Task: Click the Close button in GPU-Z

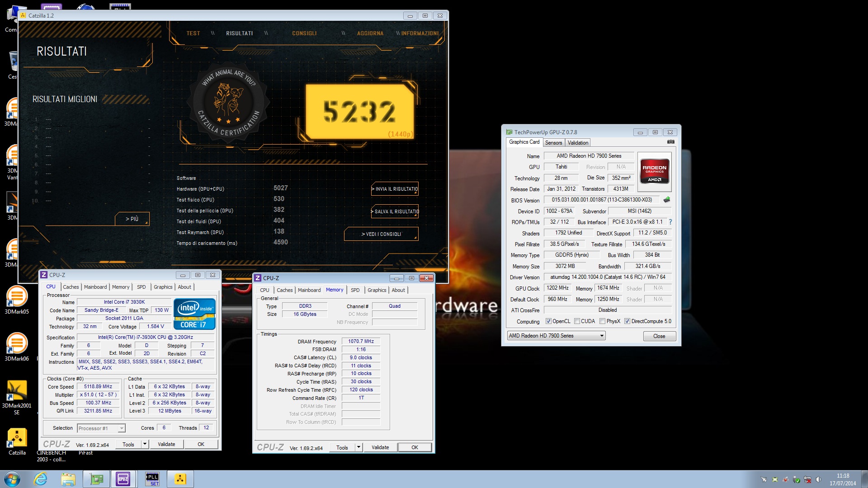Action: point(659,336)
